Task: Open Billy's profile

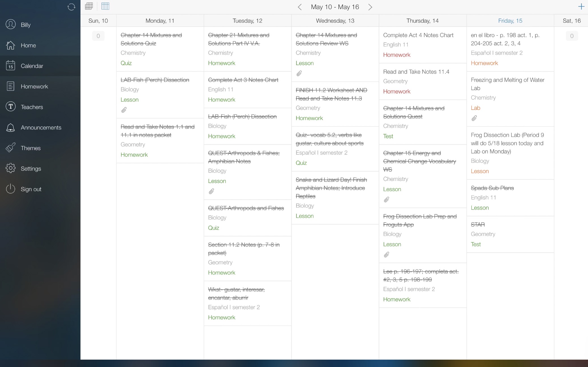Action: pyautogui.click(x=25, y=25)
